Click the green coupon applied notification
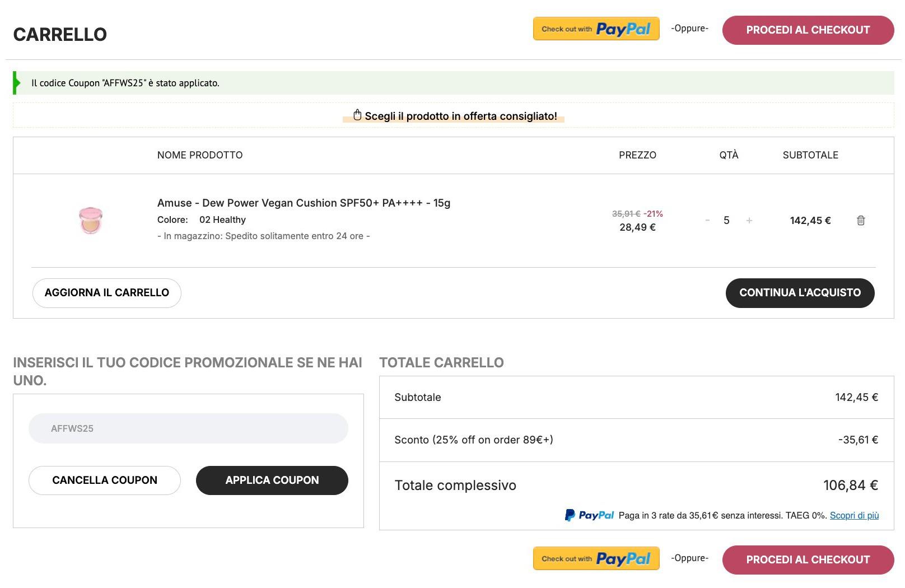This screenshot has height=588, width=905. point(454,83)
